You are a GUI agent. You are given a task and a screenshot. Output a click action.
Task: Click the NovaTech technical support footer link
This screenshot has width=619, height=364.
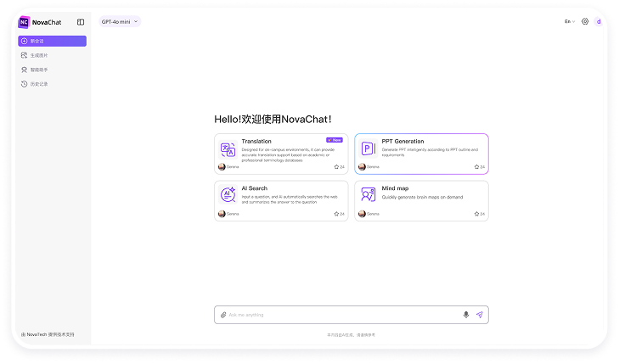pos(48,334)
